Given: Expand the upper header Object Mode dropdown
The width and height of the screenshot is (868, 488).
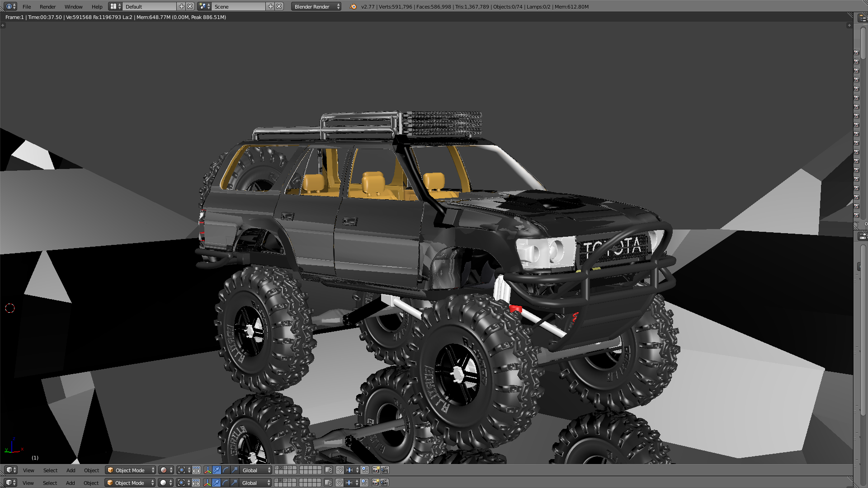Looking at the screenshot, I should tap(130, 470).
